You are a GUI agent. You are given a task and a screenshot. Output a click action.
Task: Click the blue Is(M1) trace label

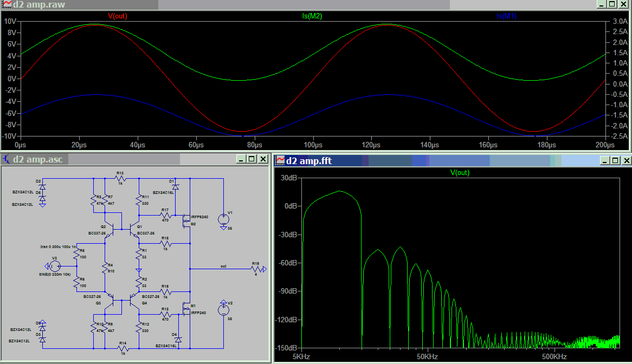(506, 16)
